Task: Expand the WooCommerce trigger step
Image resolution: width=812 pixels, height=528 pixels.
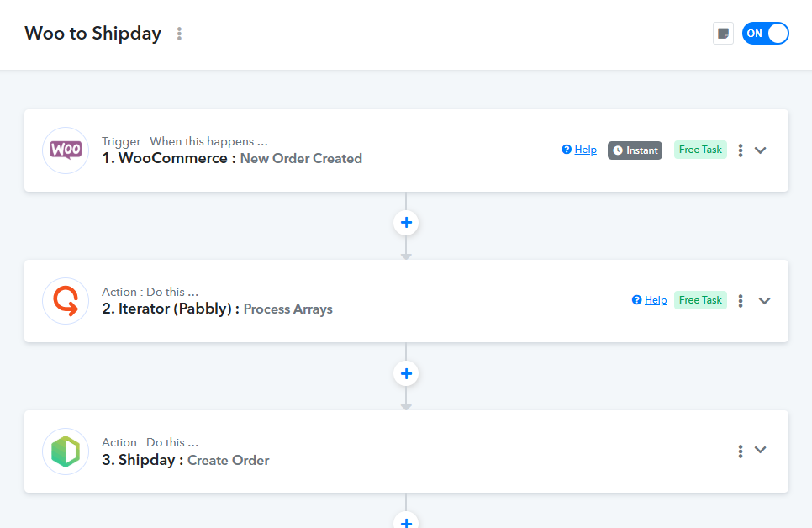Action: point(761,150)
